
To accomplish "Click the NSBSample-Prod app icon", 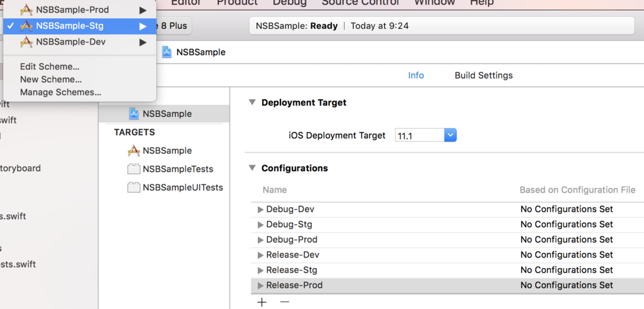I will (26, 9).
